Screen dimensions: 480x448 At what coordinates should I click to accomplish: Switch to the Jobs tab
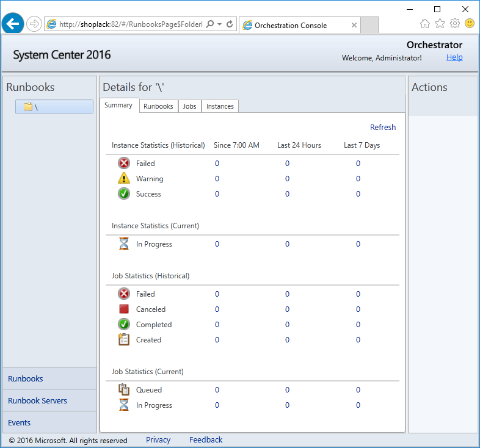coord(189,106)
